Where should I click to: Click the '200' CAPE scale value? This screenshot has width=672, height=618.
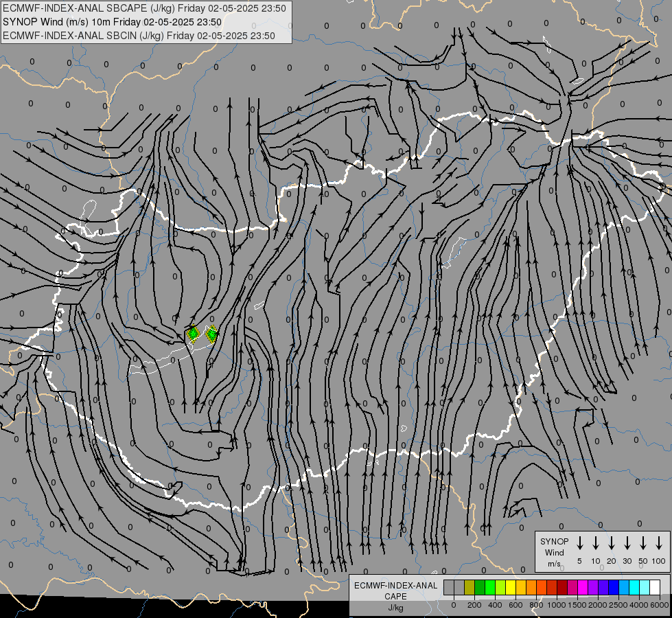coord(474,605)
